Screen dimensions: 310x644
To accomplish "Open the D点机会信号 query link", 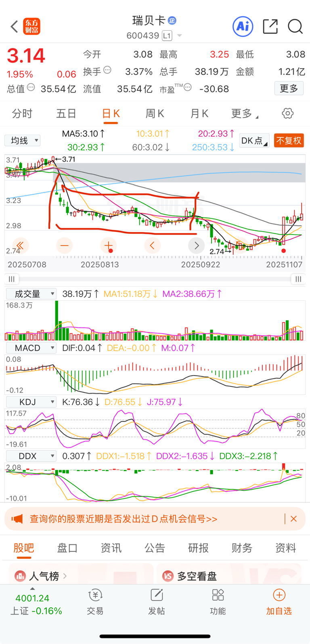I will [x=124, y=519].
